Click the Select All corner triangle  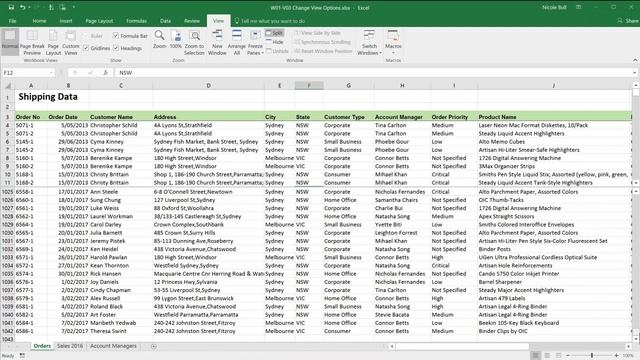pos(8,85)
